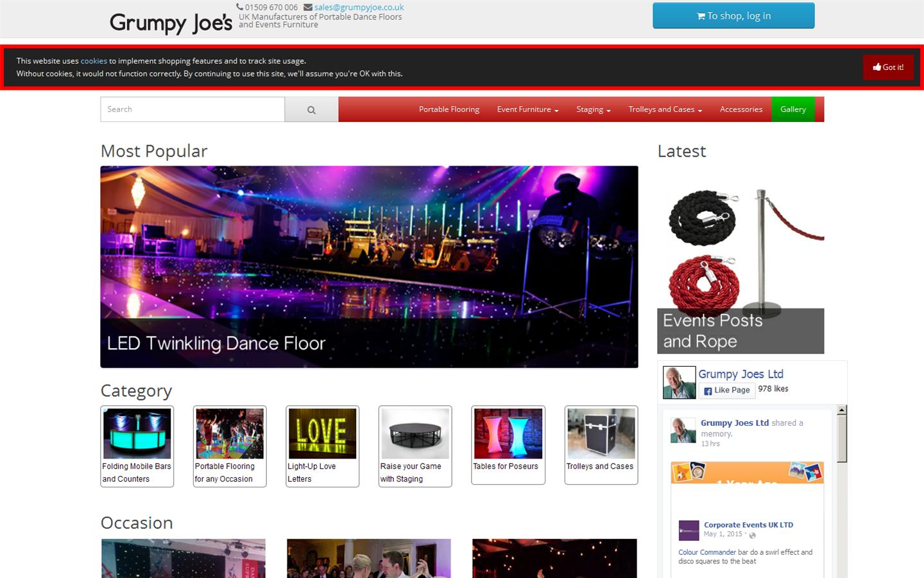Click the Like Page button
Image resolution: width=924 pixels, height=578 pixels.
click(727, 390)
